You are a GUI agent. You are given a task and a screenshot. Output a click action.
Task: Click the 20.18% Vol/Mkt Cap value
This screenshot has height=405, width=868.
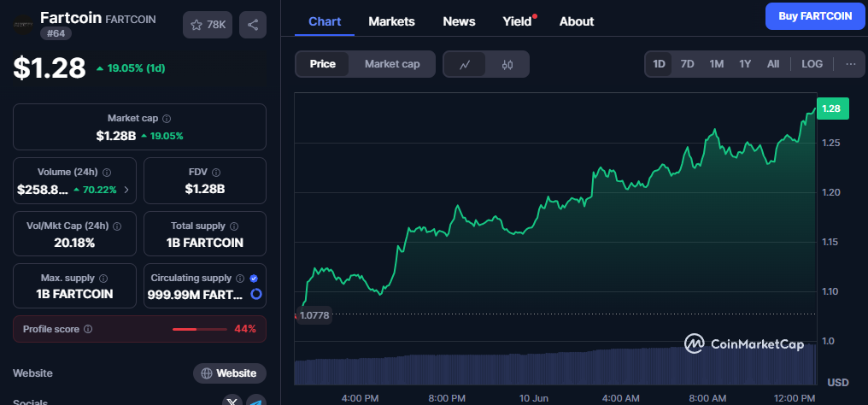click(x=74, y=243)
